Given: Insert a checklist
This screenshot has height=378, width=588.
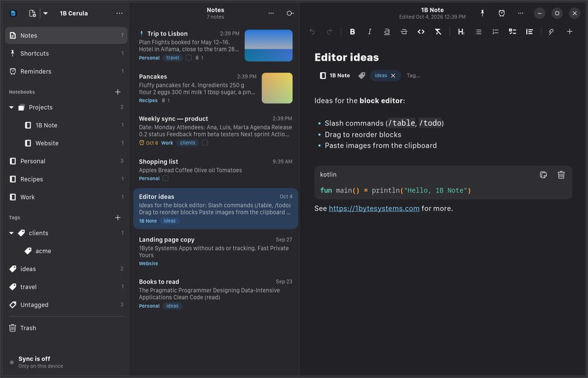Looking at the screenshot, I should coord(512,32).
